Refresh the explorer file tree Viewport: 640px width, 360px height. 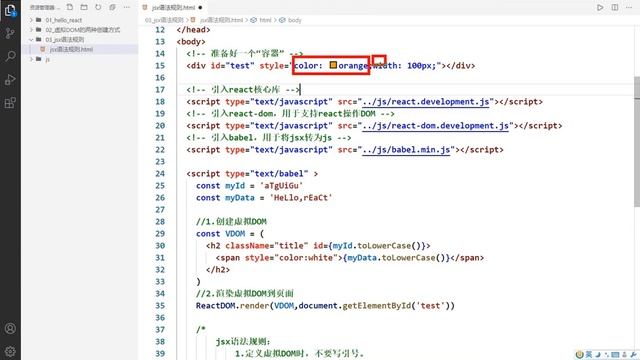[x=98, y=7]
